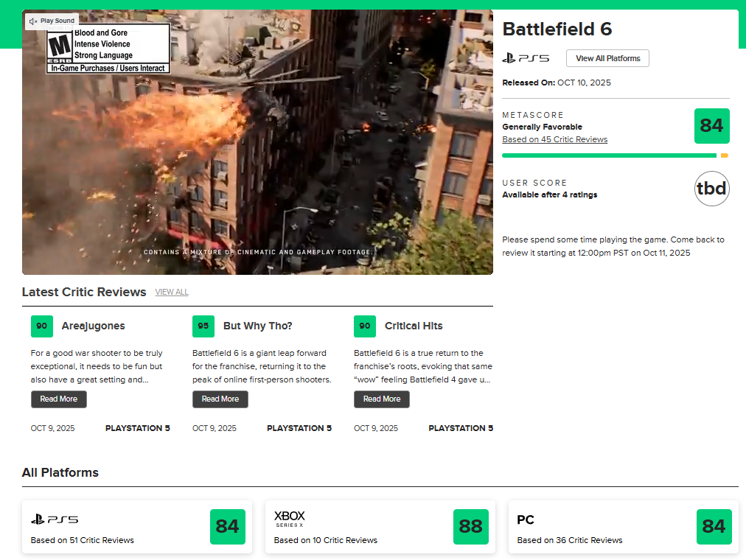Click the tbd user score circle
746x560 pixels.
click(x=711, y=189)
